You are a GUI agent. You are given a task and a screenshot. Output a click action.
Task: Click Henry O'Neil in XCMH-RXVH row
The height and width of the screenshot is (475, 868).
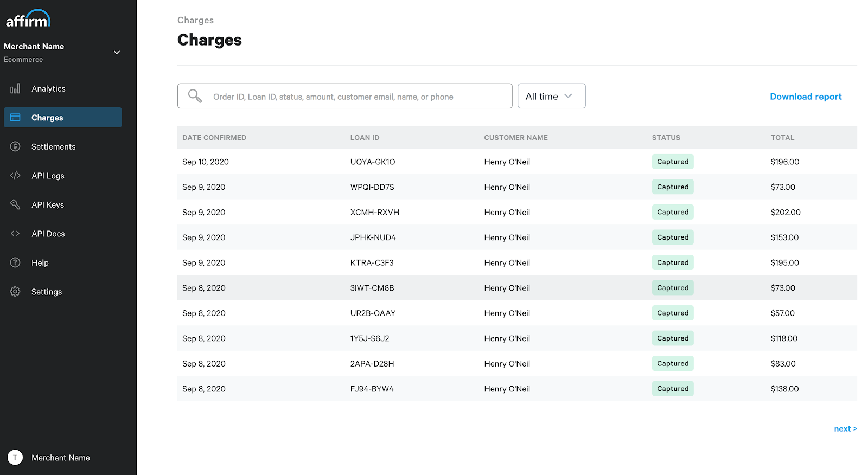coord(507,212)
